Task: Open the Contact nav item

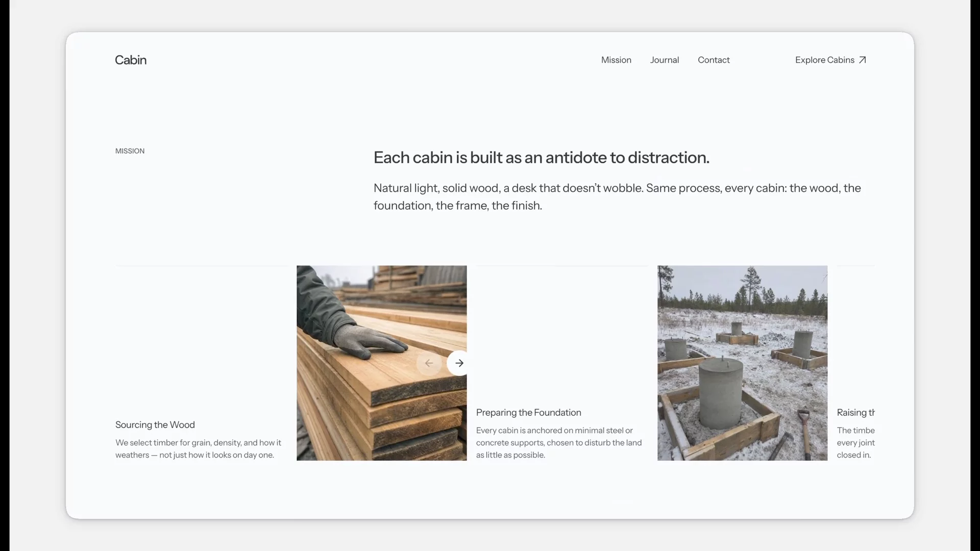Action: click(x=714, y=60)
